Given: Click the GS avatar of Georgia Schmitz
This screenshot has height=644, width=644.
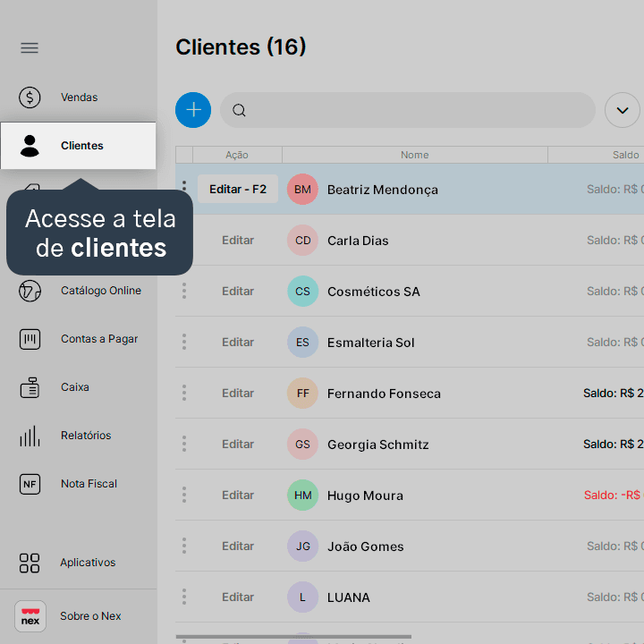Looking at the screenshot, I should point(302,444).
